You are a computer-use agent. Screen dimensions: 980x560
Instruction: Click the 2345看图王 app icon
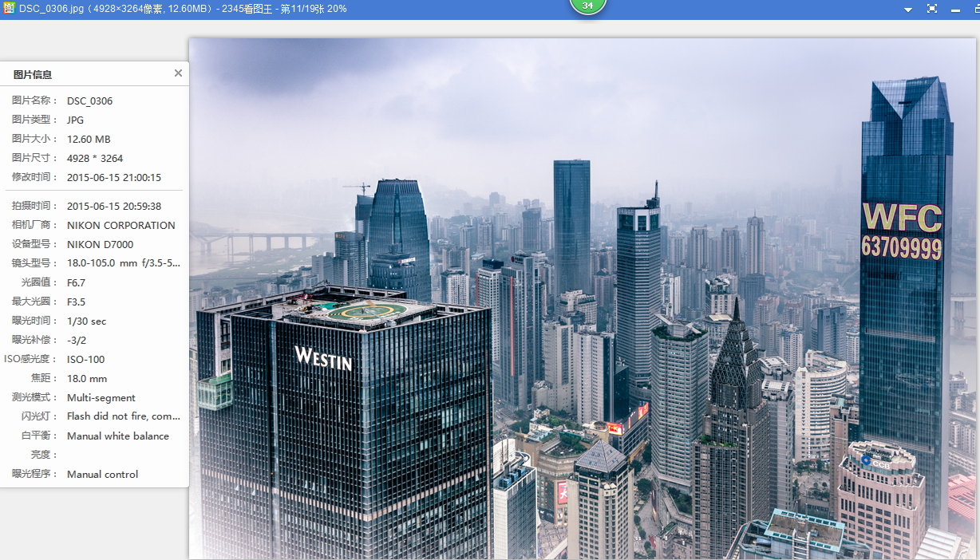[x=9, y=8]
